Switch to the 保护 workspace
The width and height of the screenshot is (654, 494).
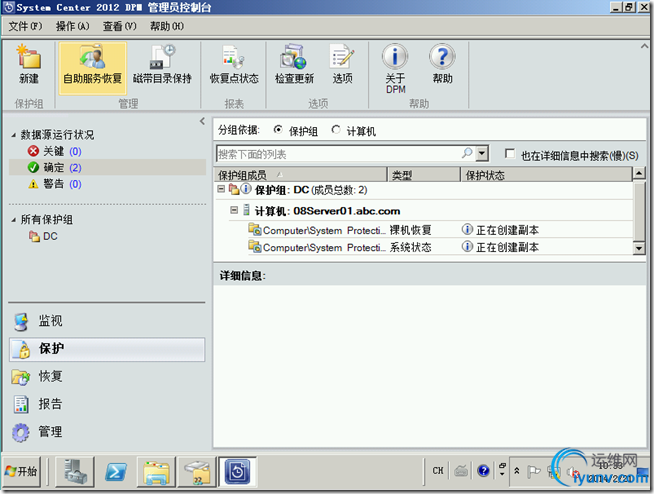[x=107, y=349]
